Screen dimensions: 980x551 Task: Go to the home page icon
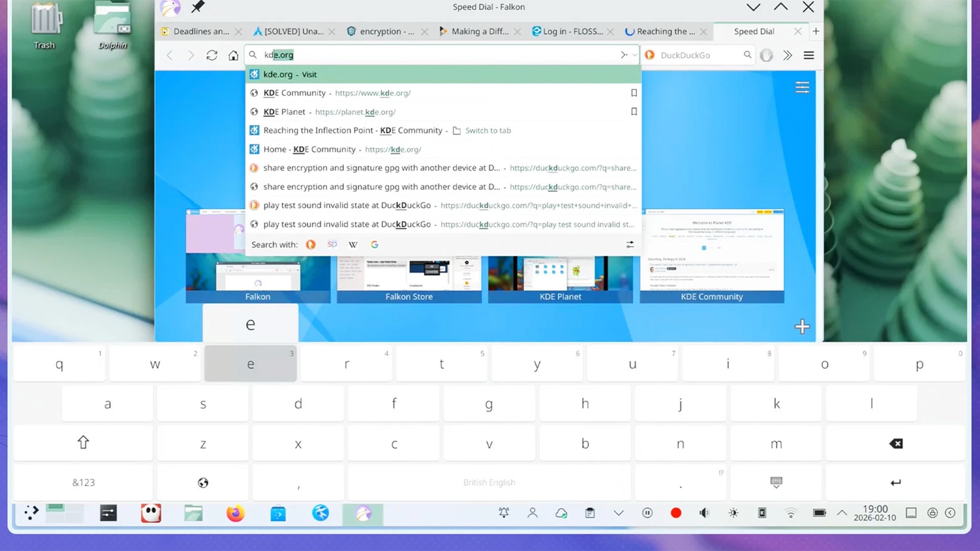(233, 55)
